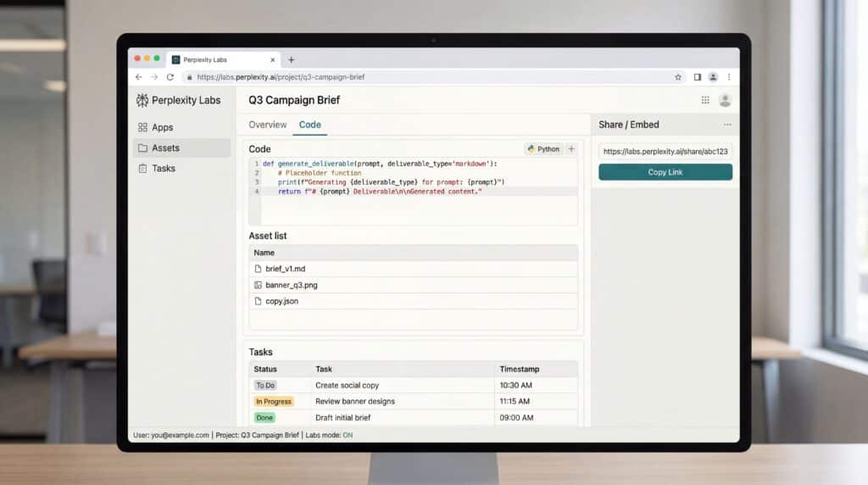Add a code block with the plus icon
This screenshot has width=868, height=485.
click(x=571, y=149)
